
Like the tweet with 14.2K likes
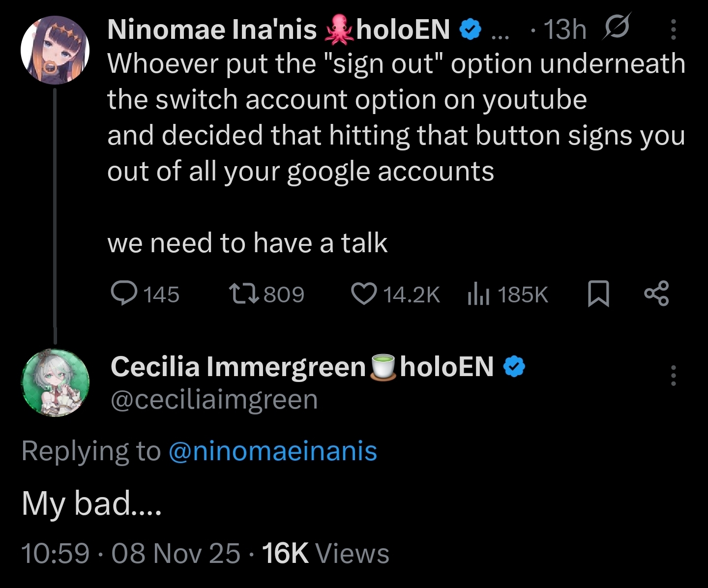tap(364, 294)
